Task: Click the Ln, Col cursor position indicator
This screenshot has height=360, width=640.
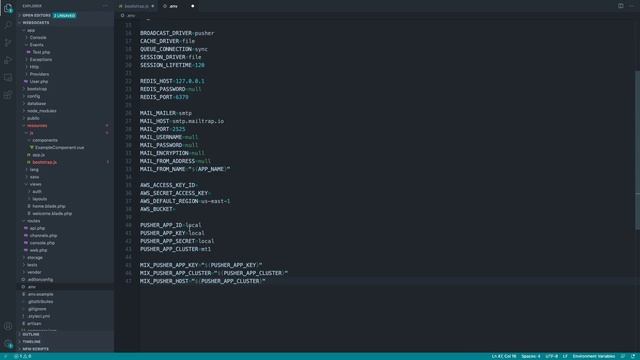Action: [x=504, y=356]
